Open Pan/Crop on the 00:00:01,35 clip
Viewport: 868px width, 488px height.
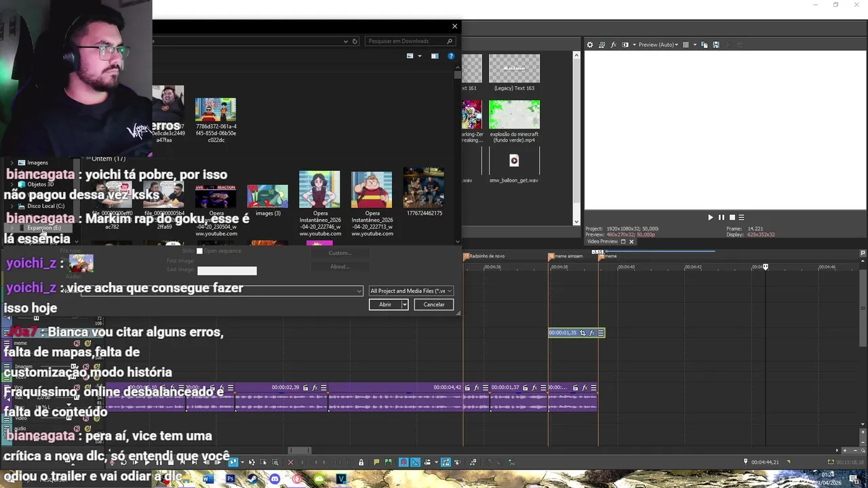[583, 333]
